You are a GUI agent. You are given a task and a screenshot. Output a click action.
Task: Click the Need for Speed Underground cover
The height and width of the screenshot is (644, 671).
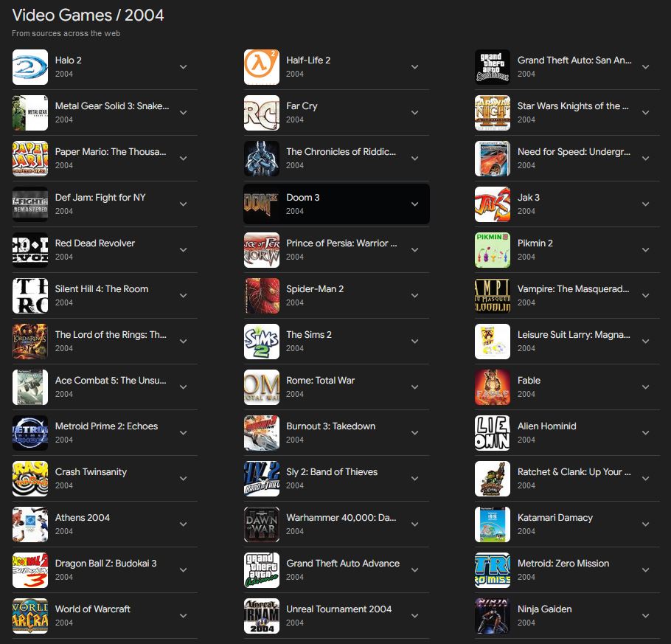tap(493, 159)
